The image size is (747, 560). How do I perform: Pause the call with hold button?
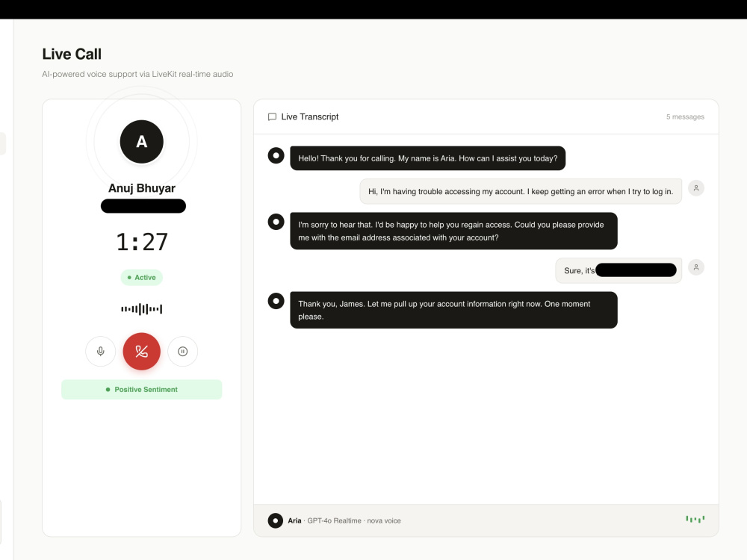(182, 352)
